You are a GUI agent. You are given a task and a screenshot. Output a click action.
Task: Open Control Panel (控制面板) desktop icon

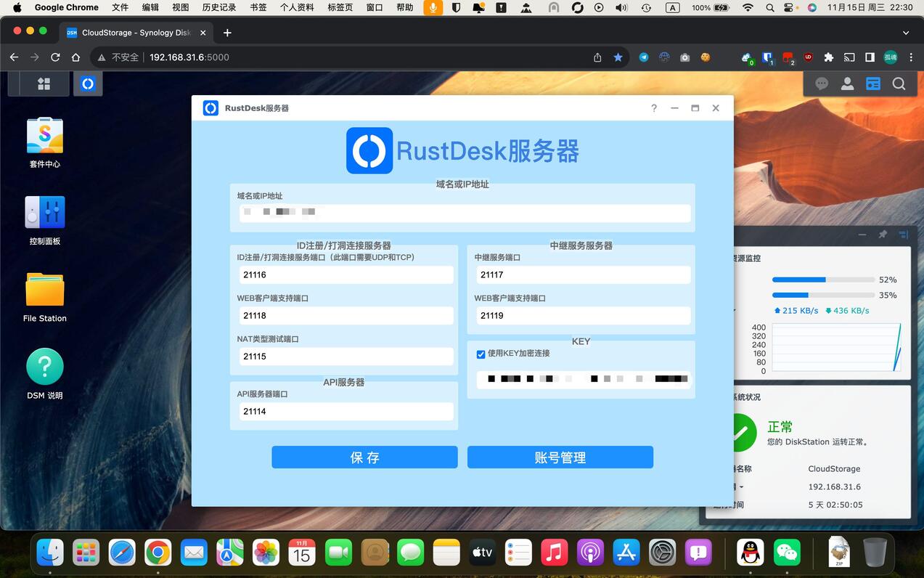coord(45,221)
